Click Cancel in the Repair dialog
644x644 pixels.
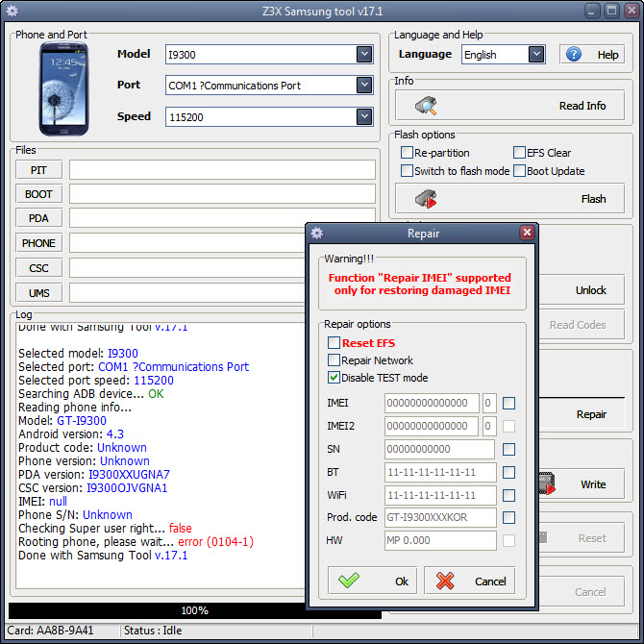[469, 581]
